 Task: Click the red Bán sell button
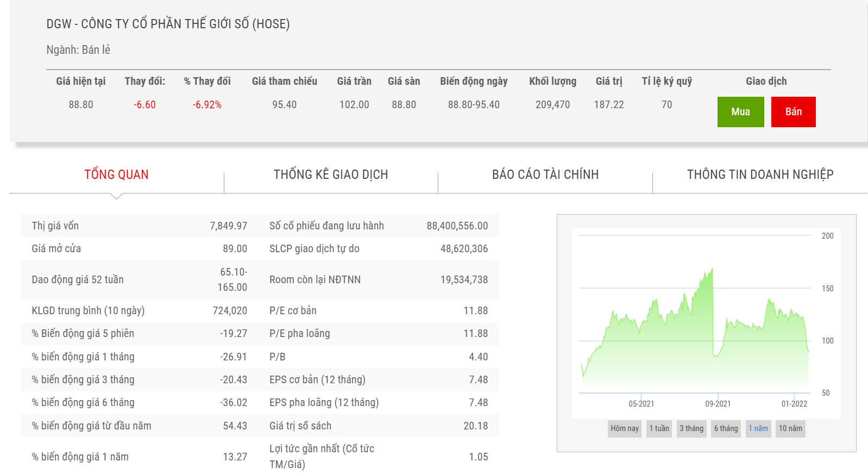pyautogui.click(x=794, y=112)
